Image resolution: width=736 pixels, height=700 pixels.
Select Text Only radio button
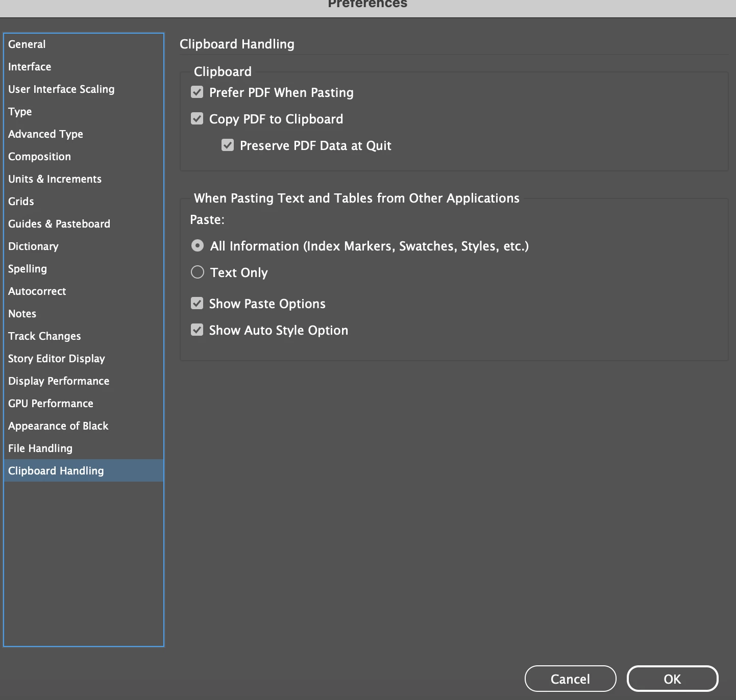(x=198, y=272)
